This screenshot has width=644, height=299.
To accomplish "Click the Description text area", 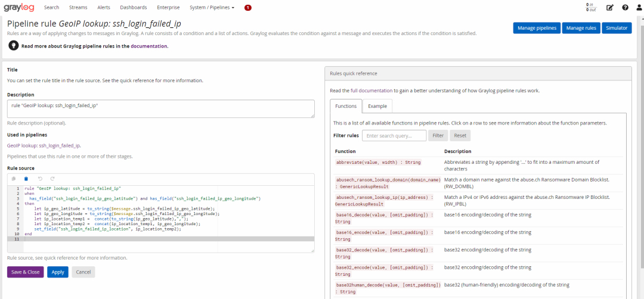I will 160,108.
